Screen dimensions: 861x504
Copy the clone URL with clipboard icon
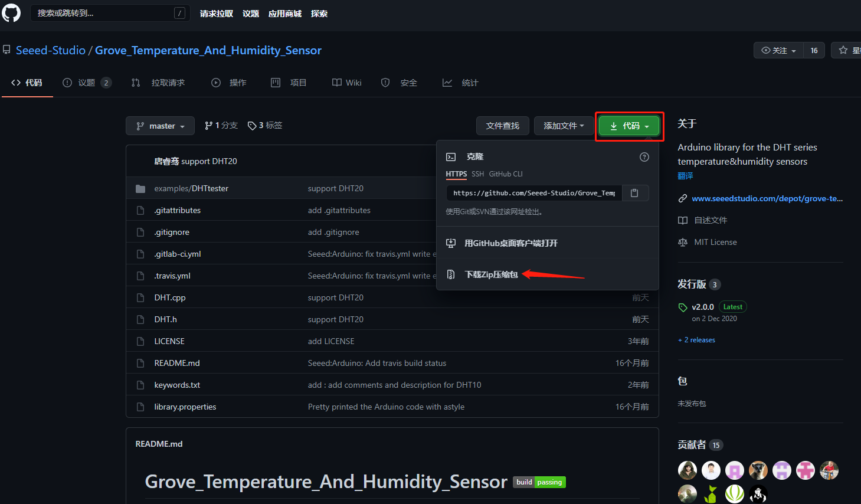(634, 193)
